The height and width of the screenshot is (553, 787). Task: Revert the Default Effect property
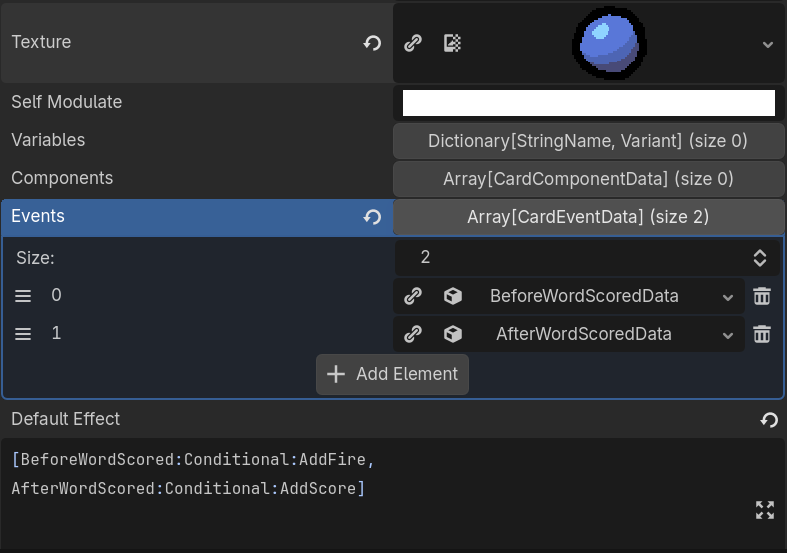(x=768, y=420)
